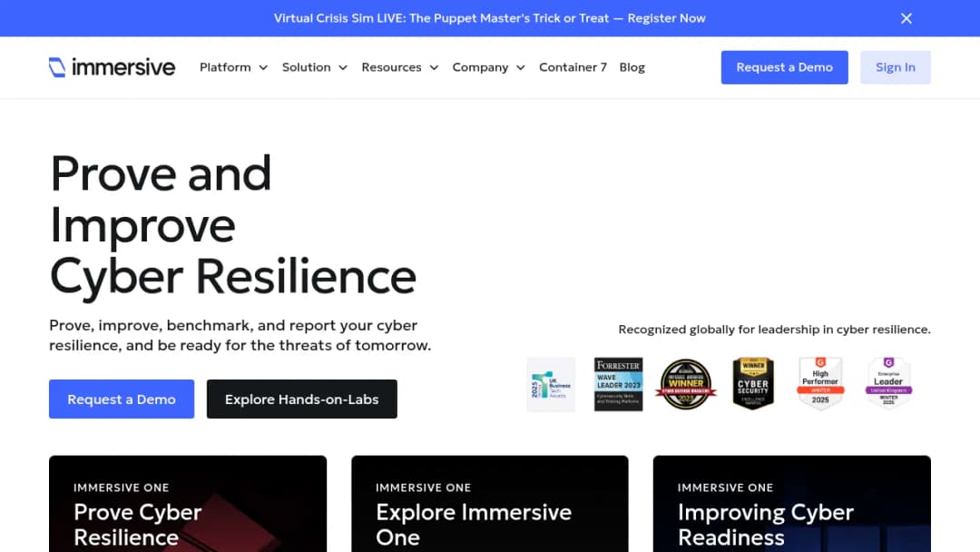Expand the Solution menu
Viewport: 980px width, 552px height.
(314, 67)
